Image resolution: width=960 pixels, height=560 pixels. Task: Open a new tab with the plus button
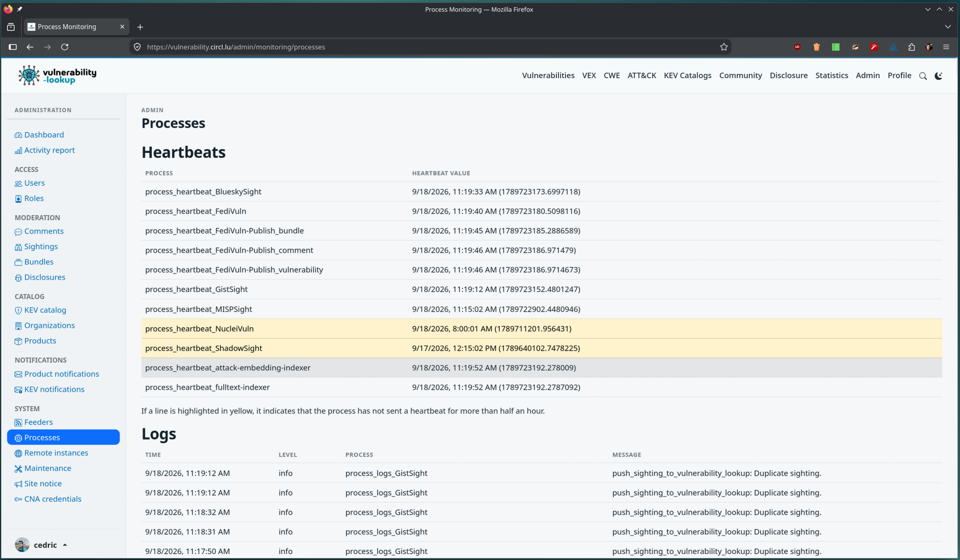(x=140, y=27)
